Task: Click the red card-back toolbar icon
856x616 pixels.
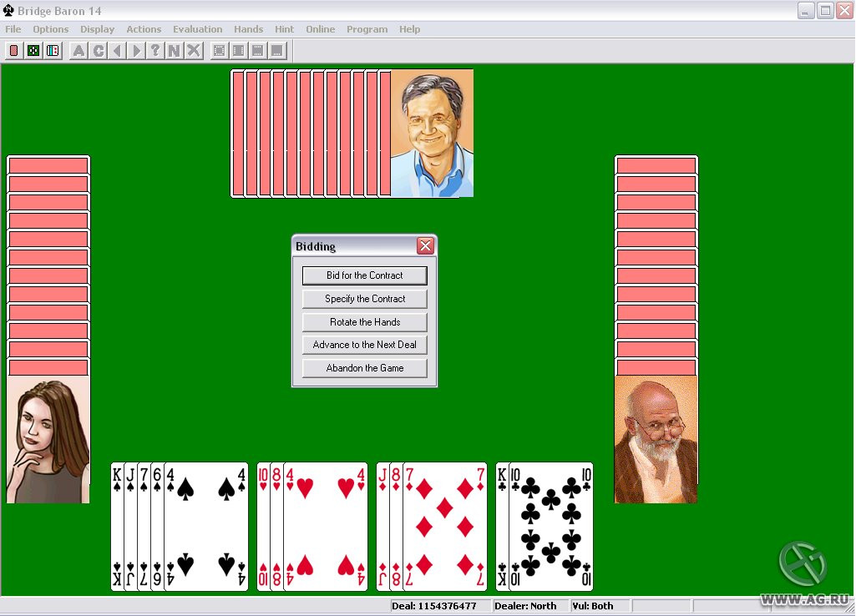Action: click(14, 51)
